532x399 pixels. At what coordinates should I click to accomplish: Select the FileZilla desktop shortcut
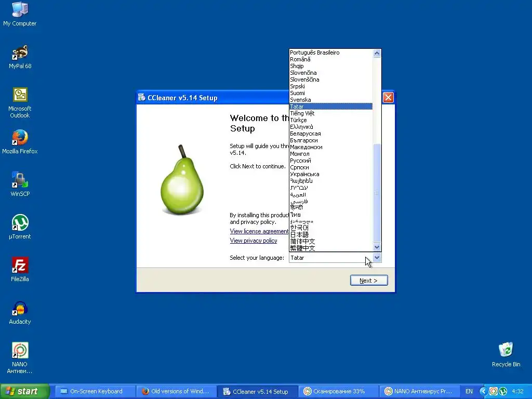[20, 270]
